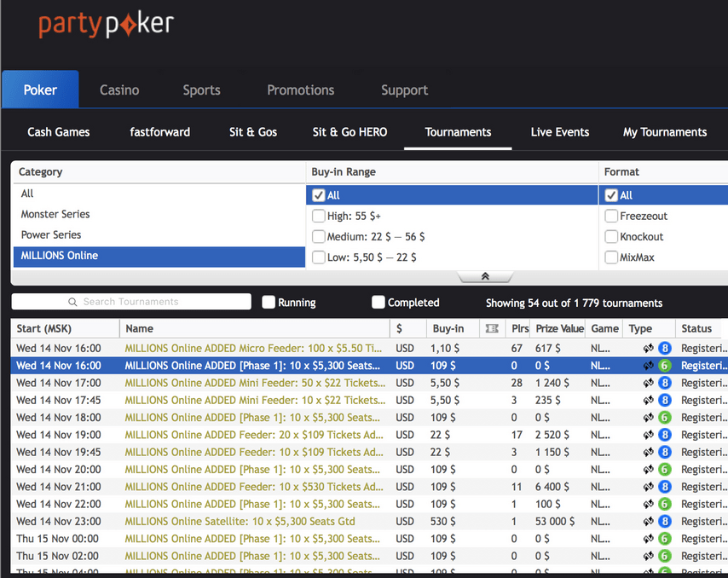
Task: Sort by the $ currency column header
Action: (x=408, y=329)
